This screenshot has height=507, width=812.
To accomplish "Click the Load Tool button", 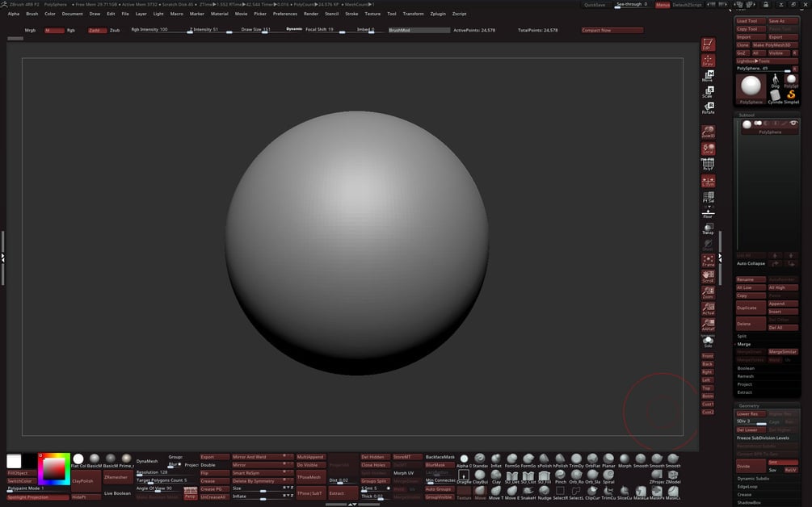I will pyautogui.click(x=751, y=21).
